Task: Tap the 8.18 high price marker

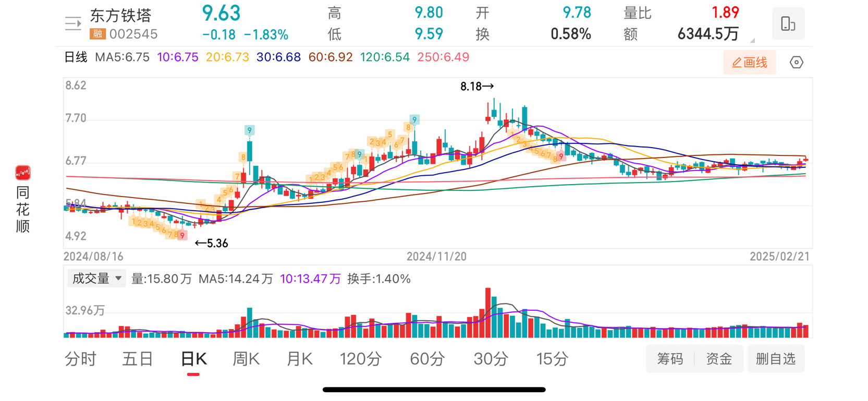Action: pyautogui.click(x=476, y=87)
